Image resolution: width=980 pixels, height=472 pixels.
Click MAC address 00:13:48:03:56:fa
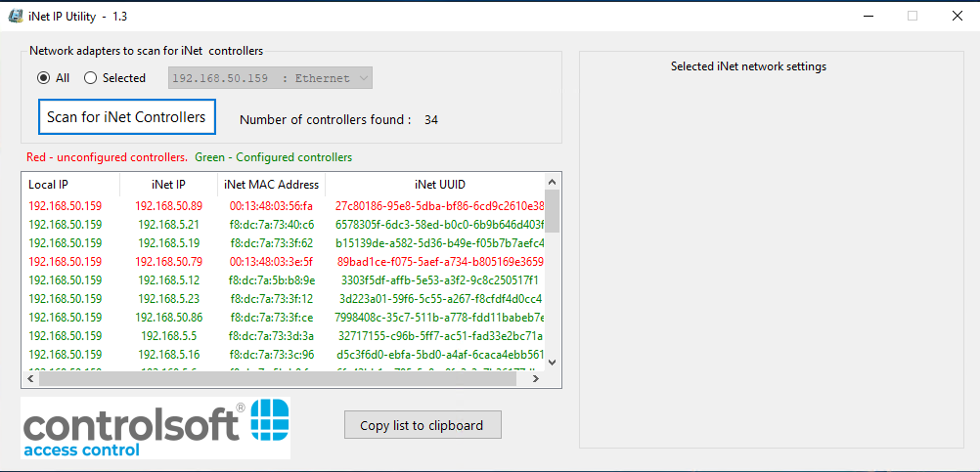[271, 205]
